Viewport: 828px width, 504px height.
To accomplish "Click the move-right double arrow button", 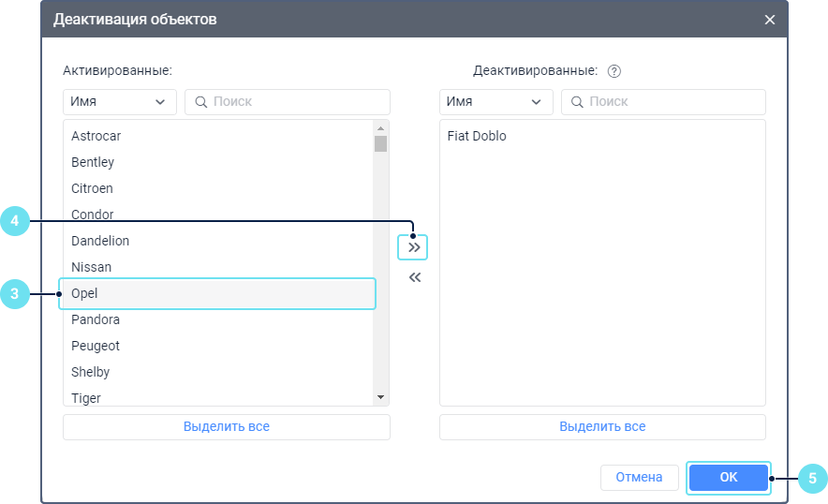I will coord(414,247).
